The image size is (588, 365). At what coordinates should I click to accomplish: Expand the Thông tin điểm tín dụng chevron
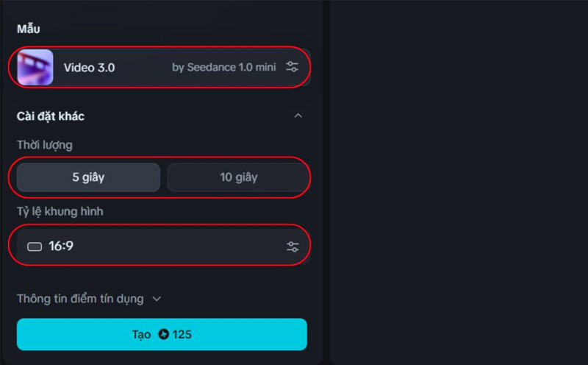156,299
